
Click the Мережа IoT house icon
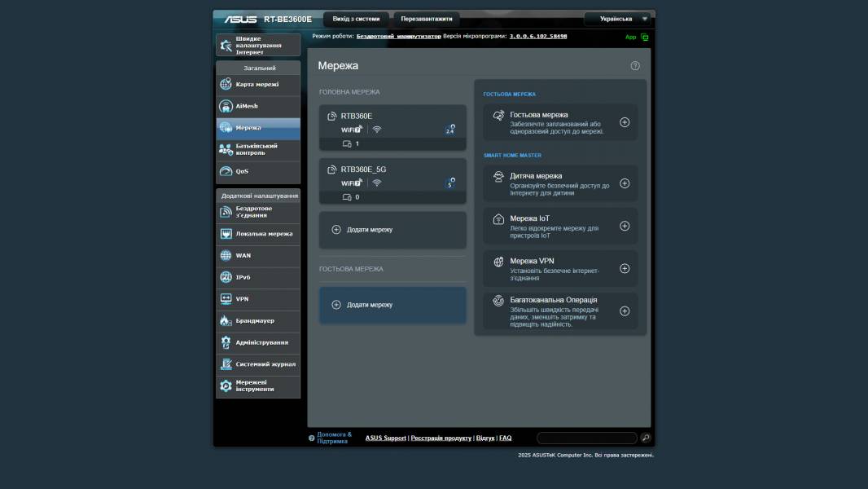[x=498, y=219]
